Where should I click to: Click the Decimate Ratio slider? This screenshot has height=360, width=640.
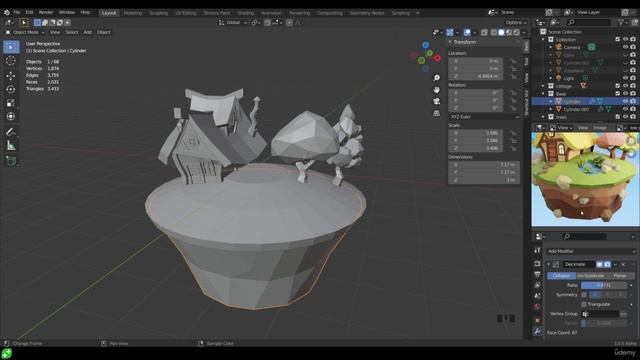click(604, 285)
